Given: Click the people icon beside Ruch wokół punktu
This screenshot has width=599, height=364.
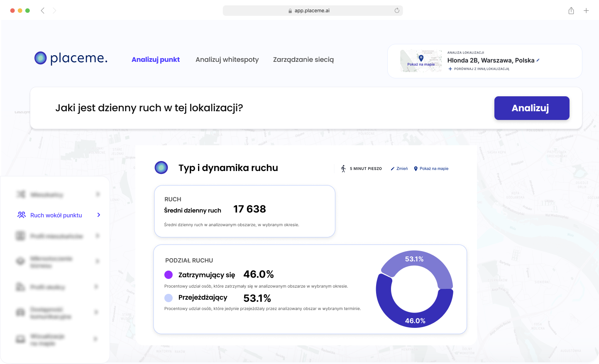Looking at the screenshot, I should click(x=22, y=215).
